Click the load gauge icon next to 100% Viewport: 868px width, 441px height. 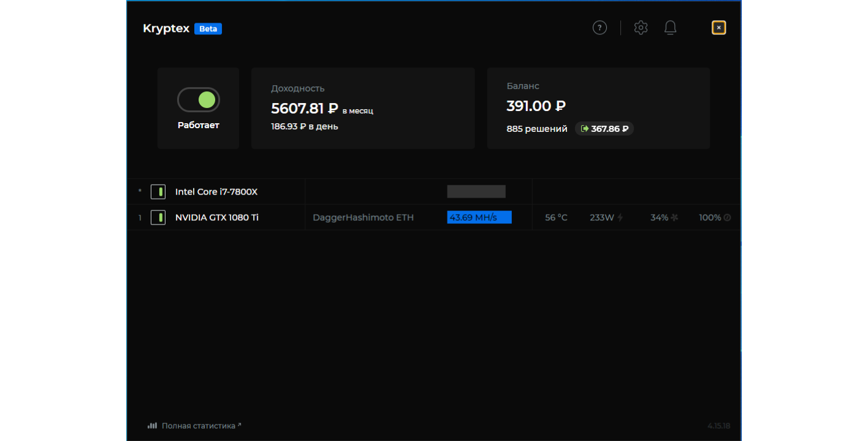(x=727, y=218)
